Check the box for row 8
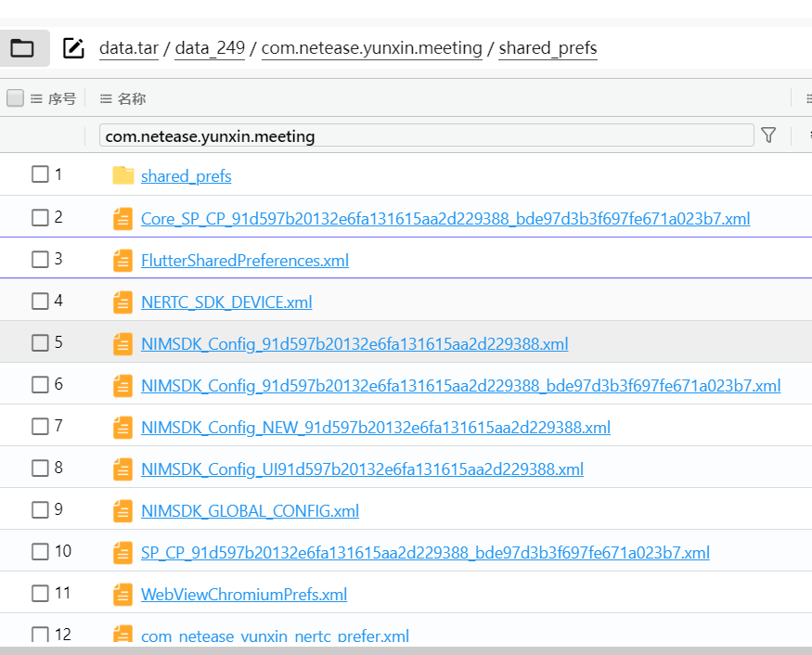The image size is (812, 655). click(40, 469)
